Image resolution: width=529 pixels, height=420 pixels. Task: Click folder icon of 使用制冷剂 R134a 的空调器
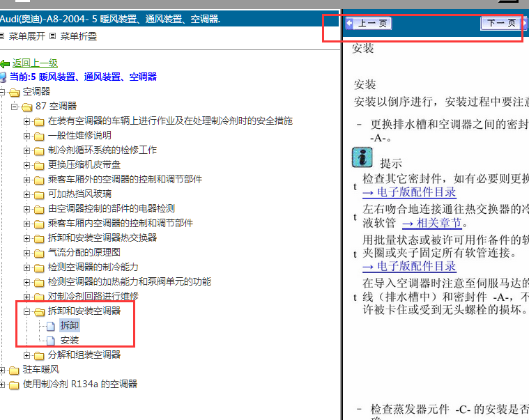click(14, 385)
